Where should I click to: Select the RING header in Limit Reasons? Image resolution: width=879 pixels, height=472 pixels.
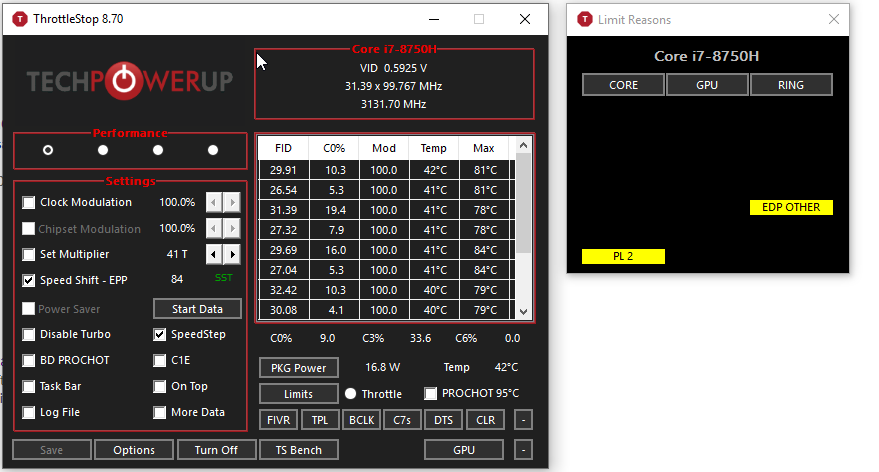(791, 85)
